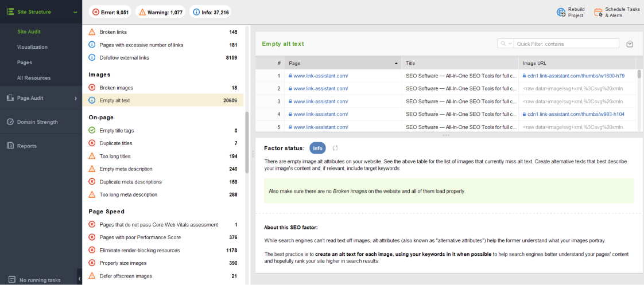Open www.link-assistant.com link in row 3
Screen dimensions: 644x285
click(x=321, y=101)
